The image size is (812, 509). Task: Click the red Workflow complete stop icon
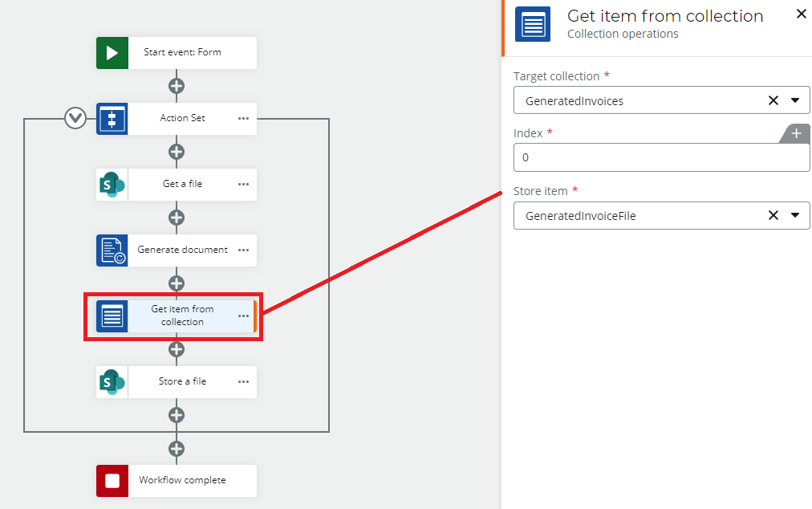click(112, 481)
